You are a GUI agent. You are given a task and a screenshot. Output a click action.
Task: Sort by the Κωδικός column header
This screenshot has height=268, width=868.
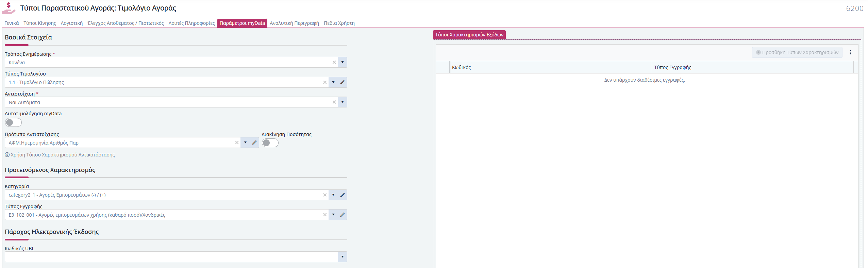click(x=461, y=67)
